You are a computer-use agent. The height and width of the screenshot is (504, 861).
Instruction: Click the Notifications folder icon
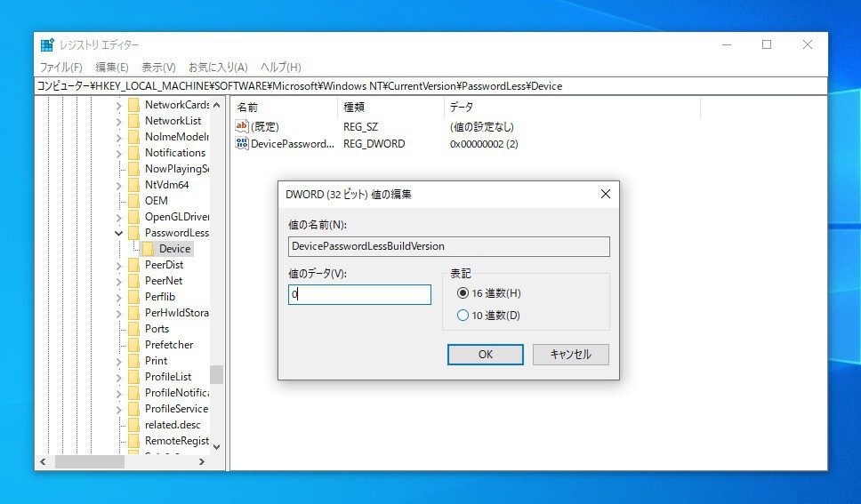pyautogui.click(x=134, y=153)
